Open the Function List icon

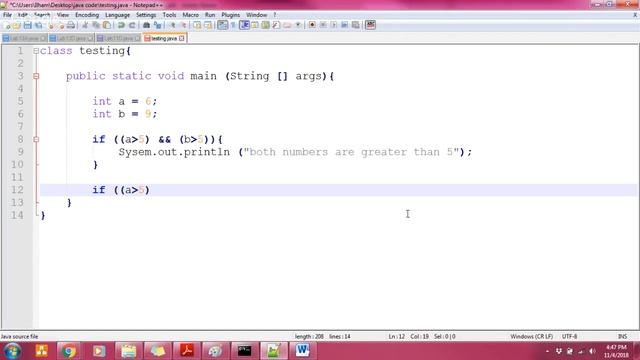276,25
